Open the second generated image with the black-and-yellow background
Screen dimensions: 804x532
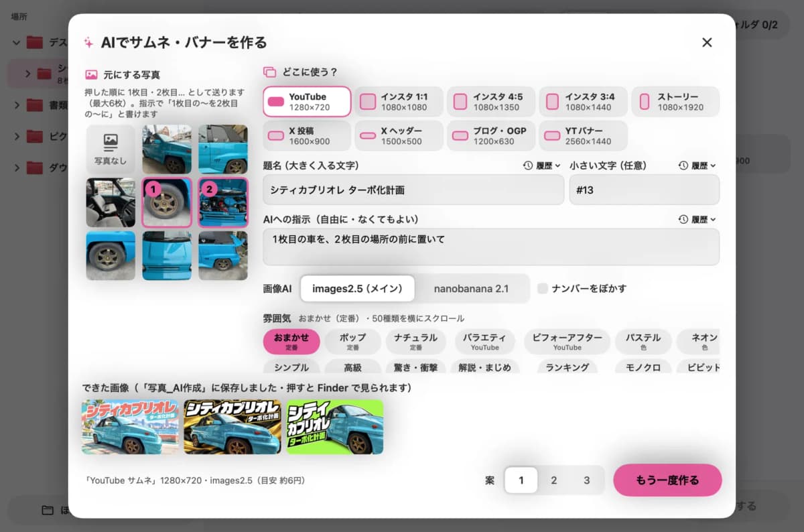click(x=232, y=427)
